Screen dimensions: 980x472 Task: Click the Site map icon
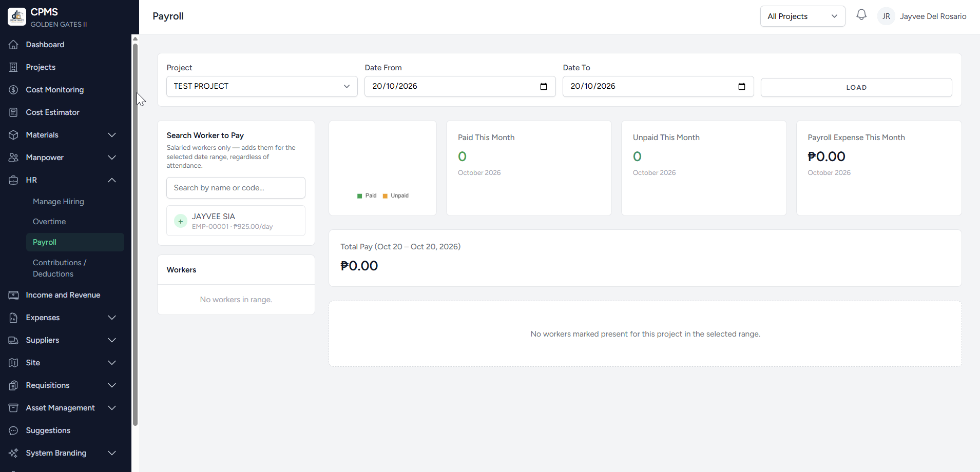13,363
